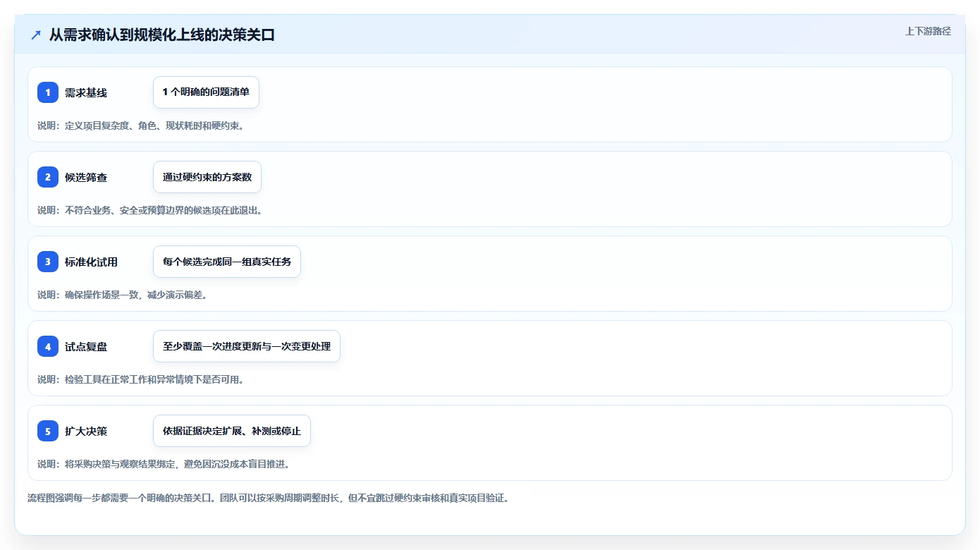This screenshot has height=550, width=980.
Task: Click the description 确保操作场景一致，减少演示偏差
Action: click(122, 295)
